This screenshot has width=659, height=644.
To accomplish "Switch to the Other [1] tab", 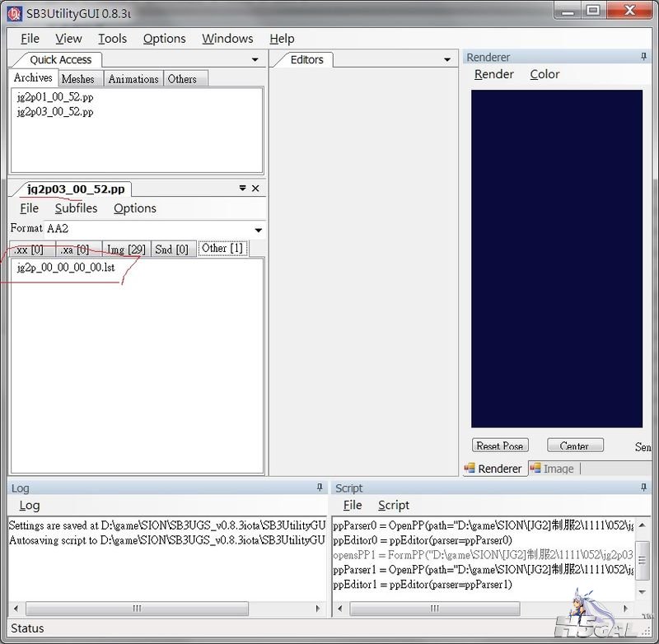I will [222, 248].
